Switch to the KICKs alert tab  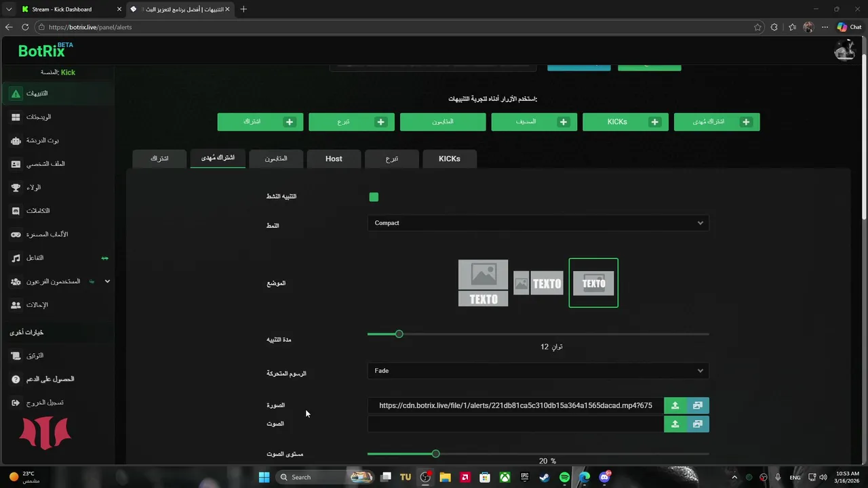450,159
